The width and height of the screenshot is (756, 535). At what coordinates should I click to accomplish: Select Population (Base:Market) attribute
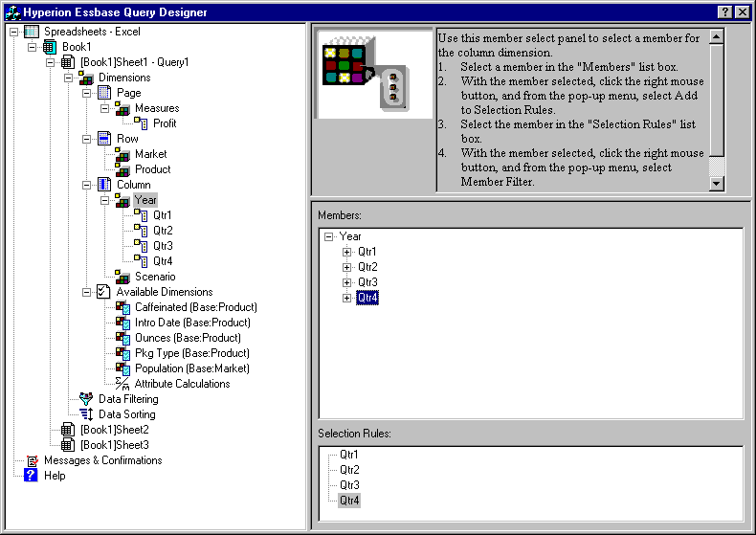click(x=191, y=368)
